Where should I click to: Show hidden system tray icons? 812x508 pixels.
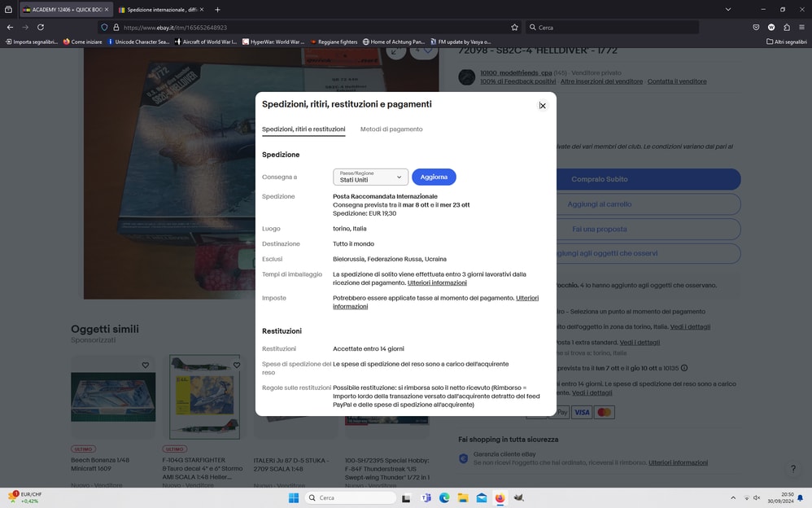tap(733, 497)
